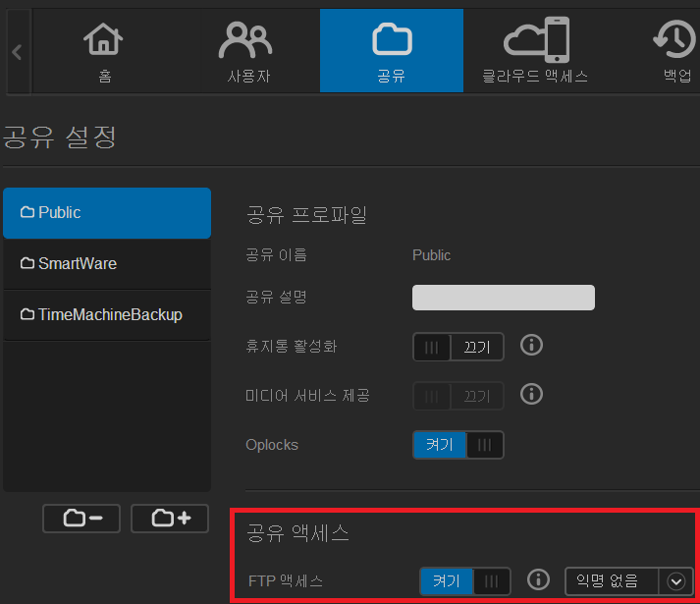Image resolution: width=700 pixels, height=604 pixels.
Task: Select the TimeMachineBackup share
Action: pyautogui.click(x=107, y=315)
